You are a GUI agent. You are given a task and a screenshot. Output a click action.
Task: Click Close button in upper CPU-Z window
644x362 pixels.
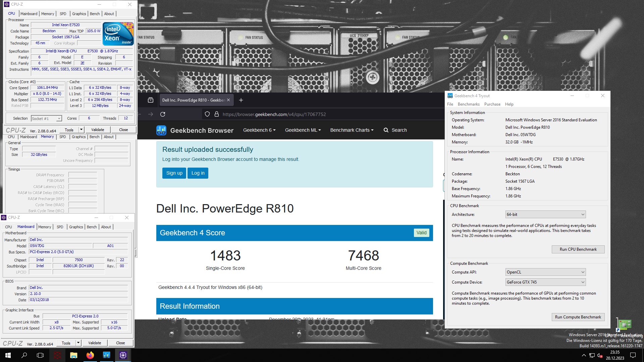(123, 130)
